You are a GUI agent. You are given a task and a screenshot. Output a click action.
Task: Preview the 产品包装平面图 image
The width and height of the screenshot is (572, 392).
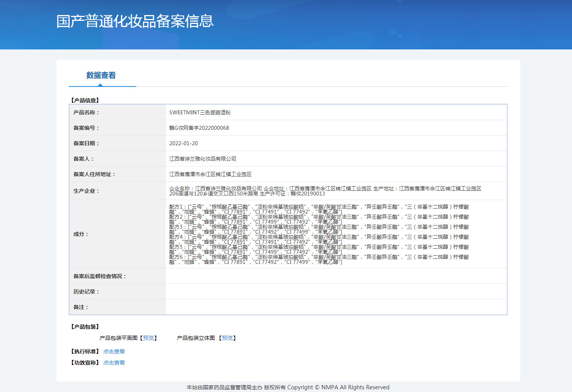[148, 338]
